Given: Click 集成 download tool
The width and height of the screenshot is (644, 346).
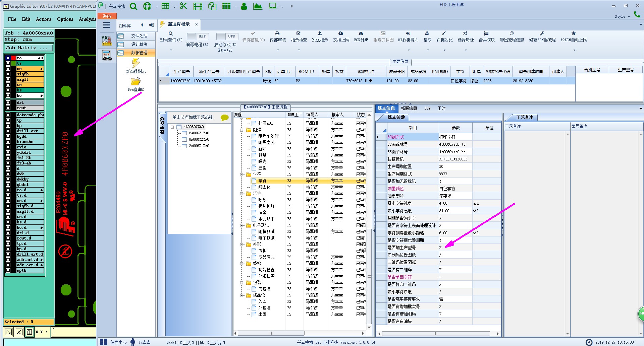Looking at the screenshot, I should pos(427,37).
